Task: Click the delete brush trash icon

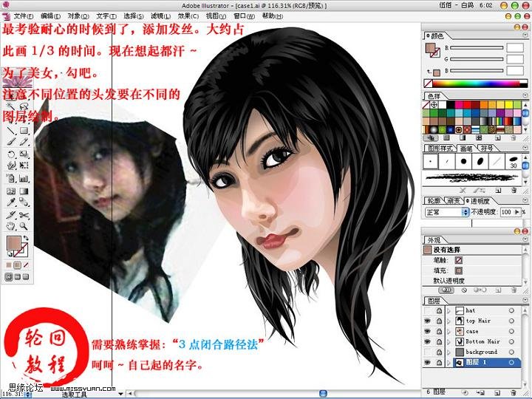Action: [514, 191]
